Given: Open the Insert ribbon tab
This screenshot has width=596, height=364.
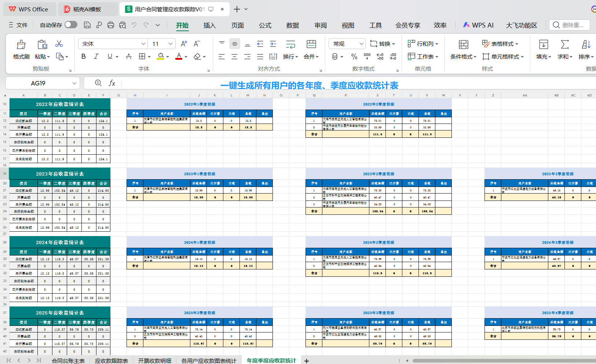Looking at the screenshot, I should click(x=210, y=25).
